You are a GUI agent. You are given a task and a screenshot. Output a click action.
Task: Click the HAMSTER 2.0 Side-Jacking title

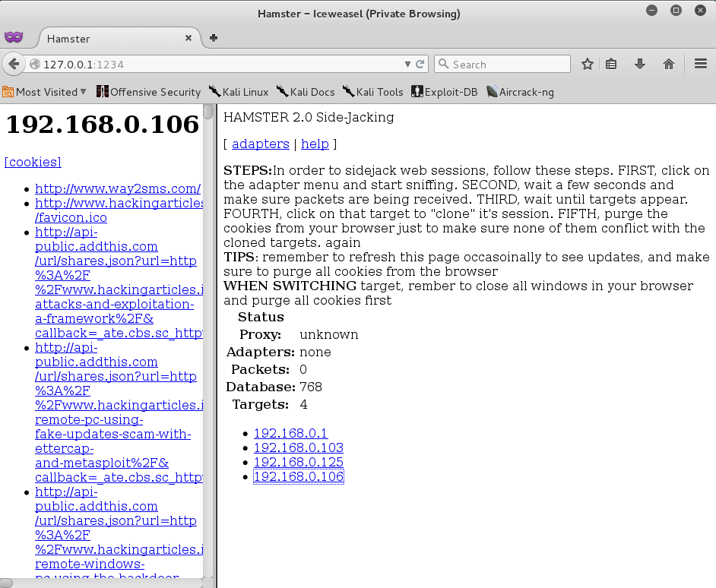[309, 117]
